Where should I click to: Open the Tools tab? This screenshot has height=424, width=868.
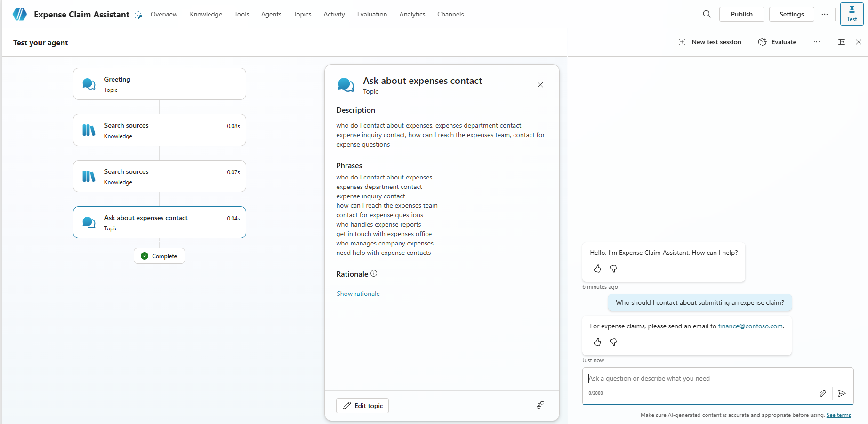coord(241,14)
